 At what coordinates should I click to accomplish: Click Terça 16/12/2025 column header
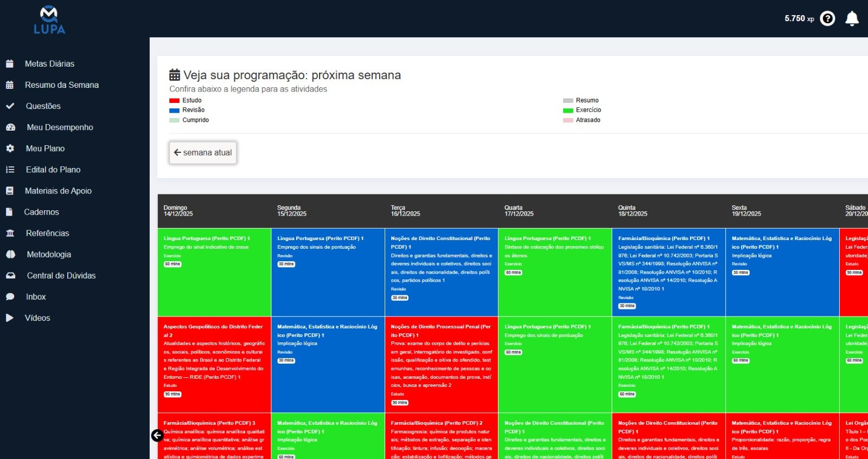[442, 211]
